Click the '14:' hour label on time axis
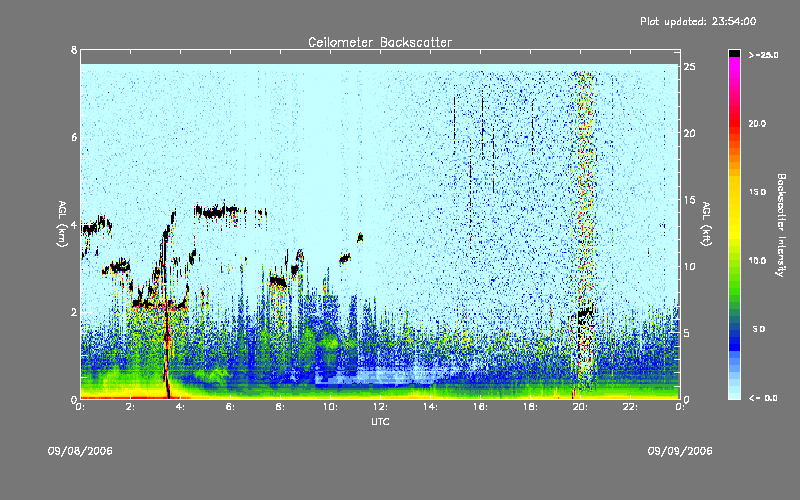Viewport: 800px width, 500px height. 430,407
